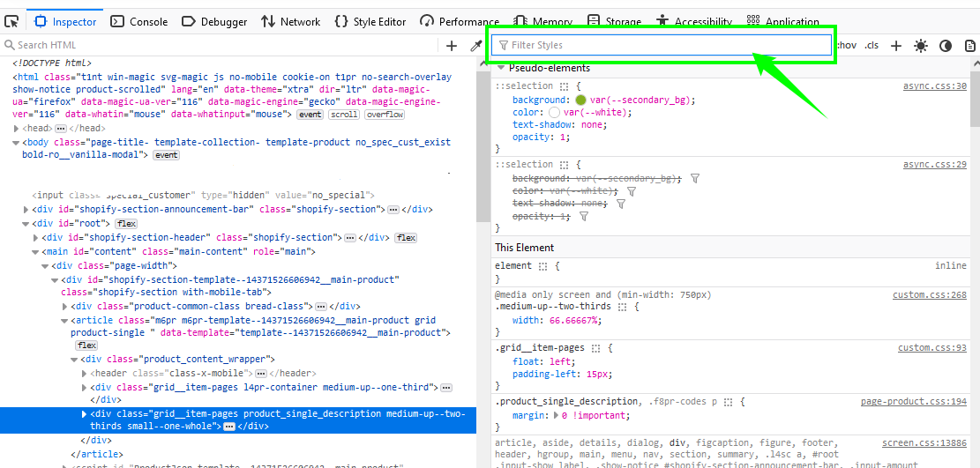Image resolution: width=980 pixels, height=468 pixels.
Task: Open the async.css:30 source link
Action: tap(934, 86)
